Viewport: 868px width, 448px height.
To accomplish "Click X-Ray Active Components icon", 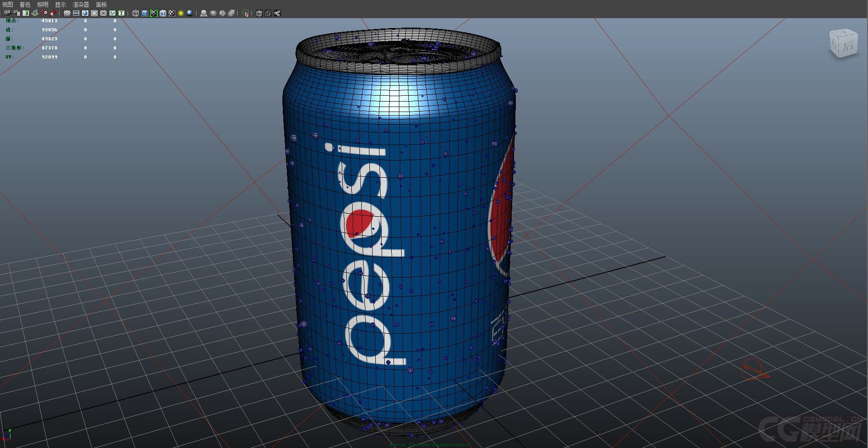I will (x=268, y=13).
